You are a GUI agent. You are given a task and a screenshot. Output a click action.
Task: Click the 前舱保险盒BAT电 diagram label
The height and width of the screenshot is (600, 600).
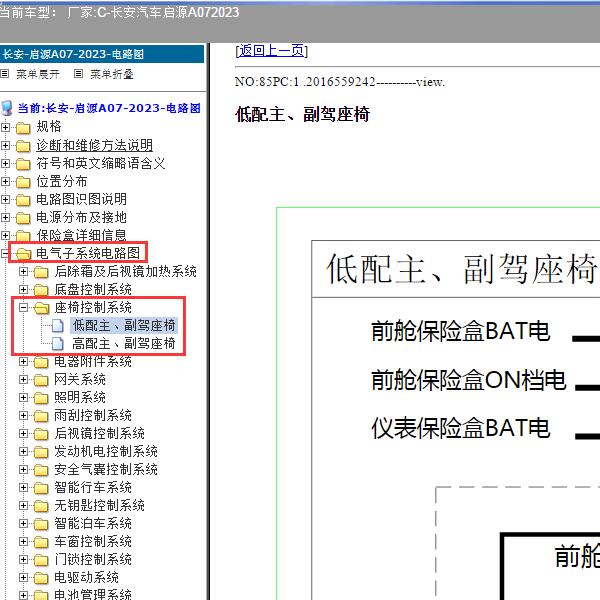click(461, 331)
